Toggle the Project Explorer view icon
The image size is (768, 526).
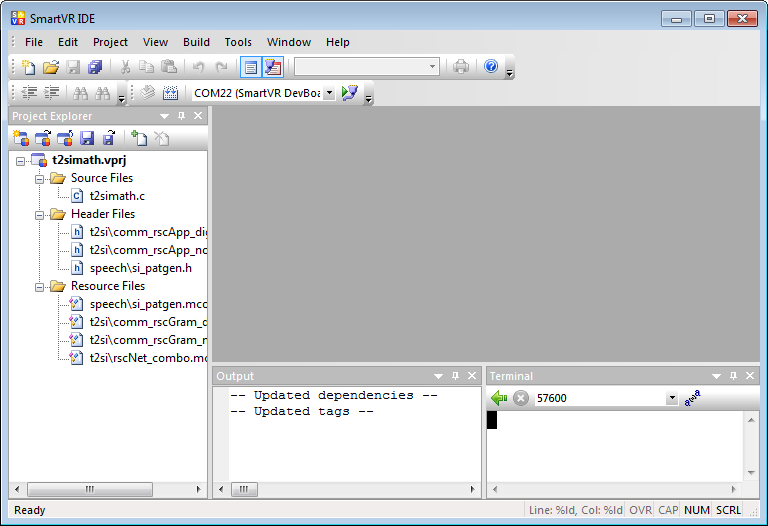coord(251,67)
